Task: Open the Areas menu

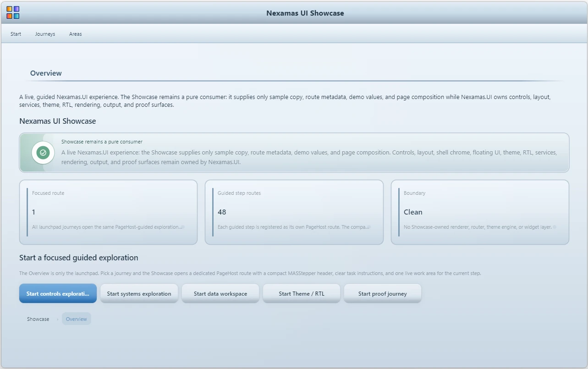Action: coord(76,34)
